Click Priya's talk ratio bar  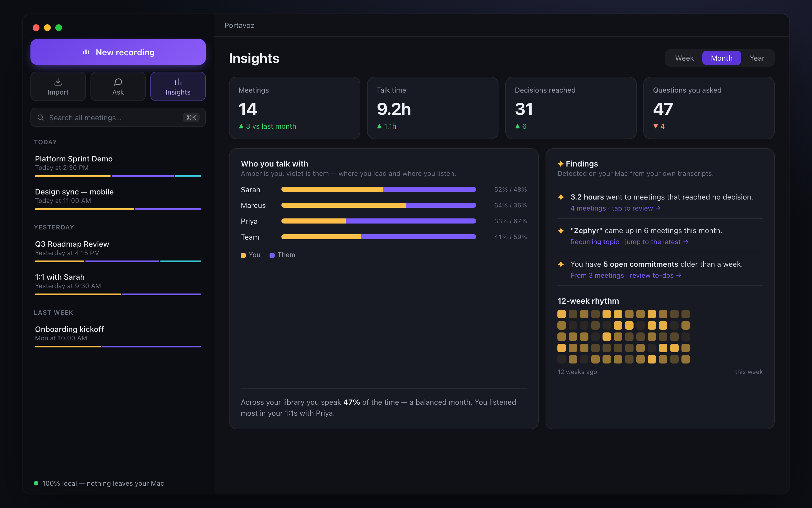378,221
